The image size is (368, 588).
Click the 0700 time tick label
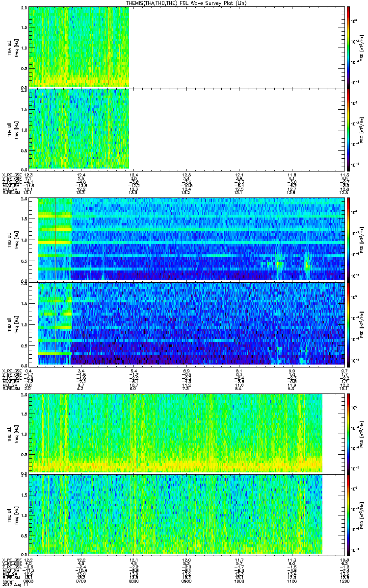[x=81, y=580]
